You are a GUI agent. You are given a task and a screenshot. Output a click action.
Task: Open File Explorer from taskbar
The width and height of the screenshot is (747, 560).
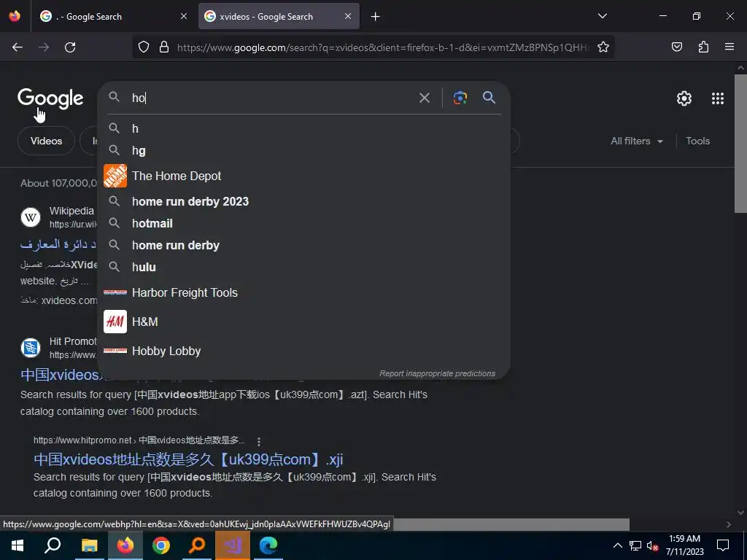(89, 545)
